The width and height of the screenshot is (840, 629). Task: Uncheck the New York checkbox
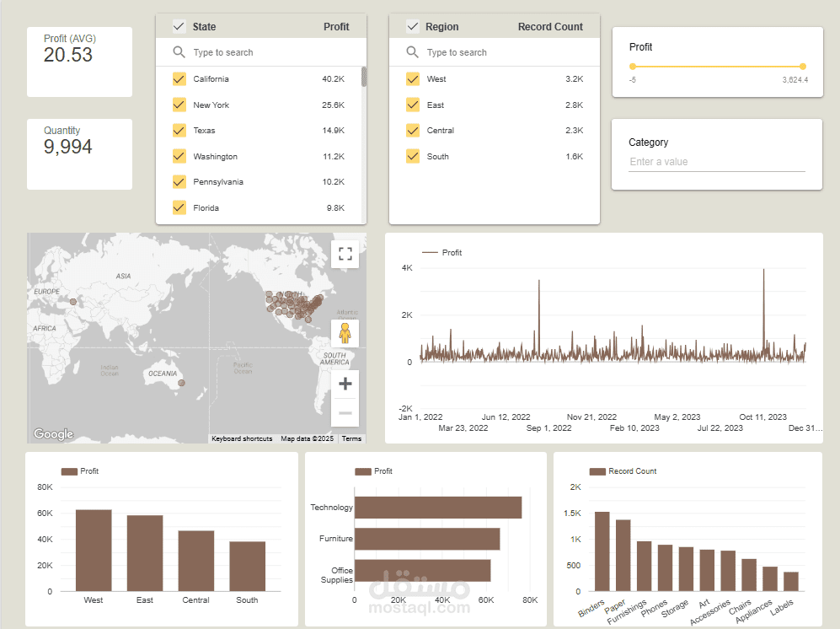click(179, 105)
